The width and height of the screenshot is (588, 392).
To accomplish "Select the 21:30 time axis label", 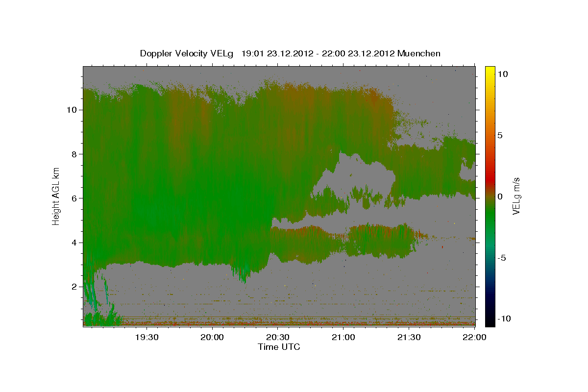I will pyautogui.click(x=409, y=337).
